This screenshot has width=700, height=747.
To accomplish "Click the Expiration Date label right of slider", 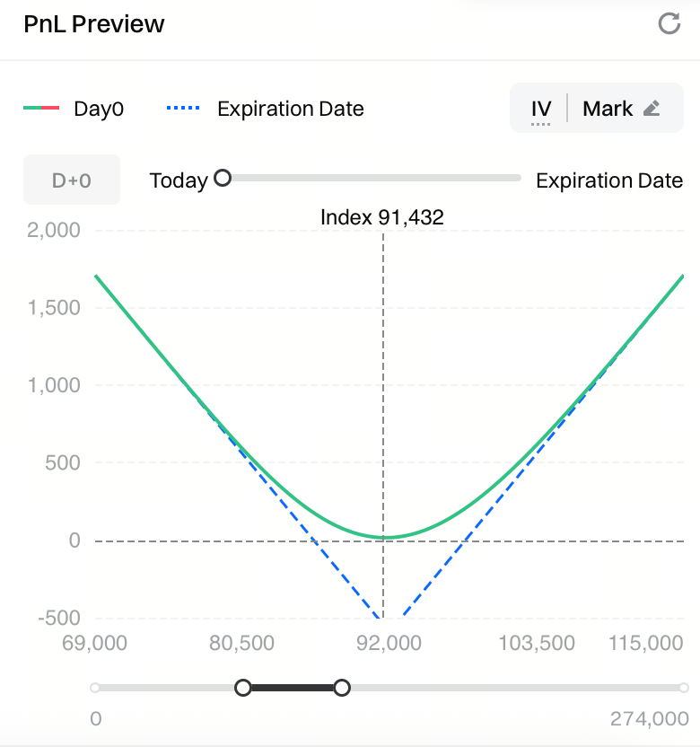I will tap(609, 180).
